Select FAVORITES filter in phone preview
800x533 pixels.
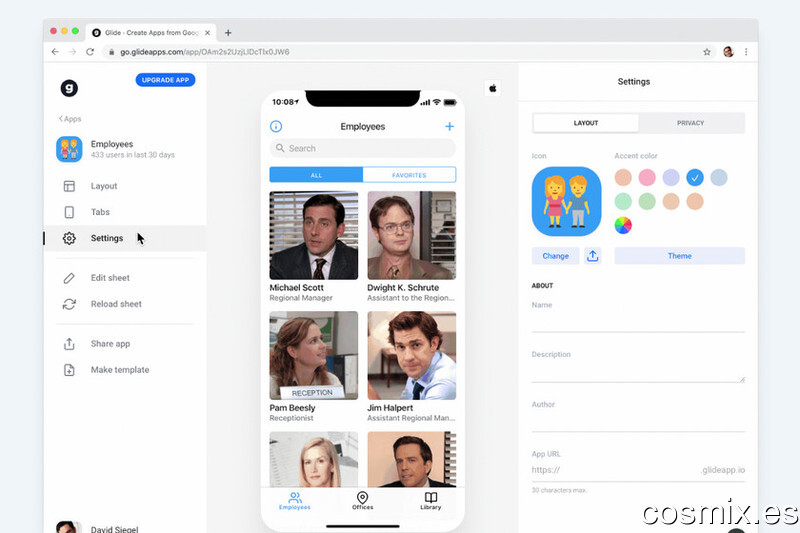click(409, 175)
